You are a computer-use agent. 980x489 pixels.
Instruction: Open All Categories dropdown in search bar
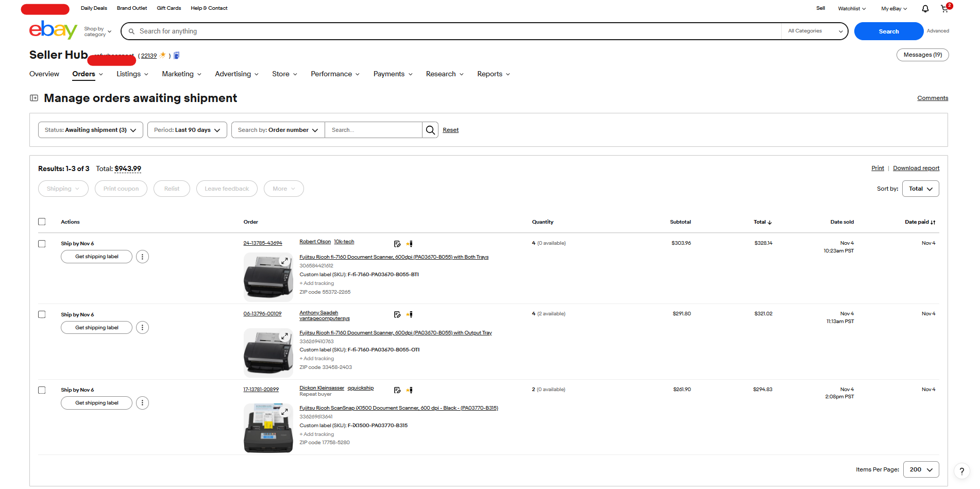coord(814,31)
